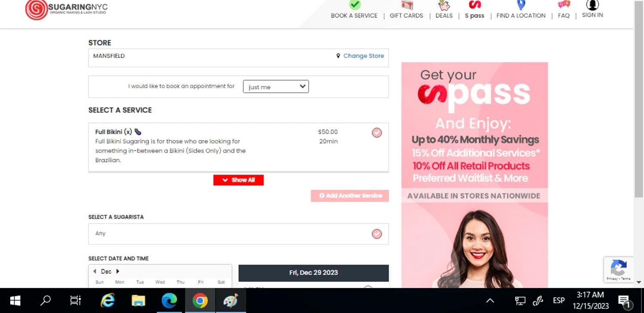Image resolution: width=644 pixels, height=313 pixels.
Task: Click the red S pass icon
Action: (474, 5)
